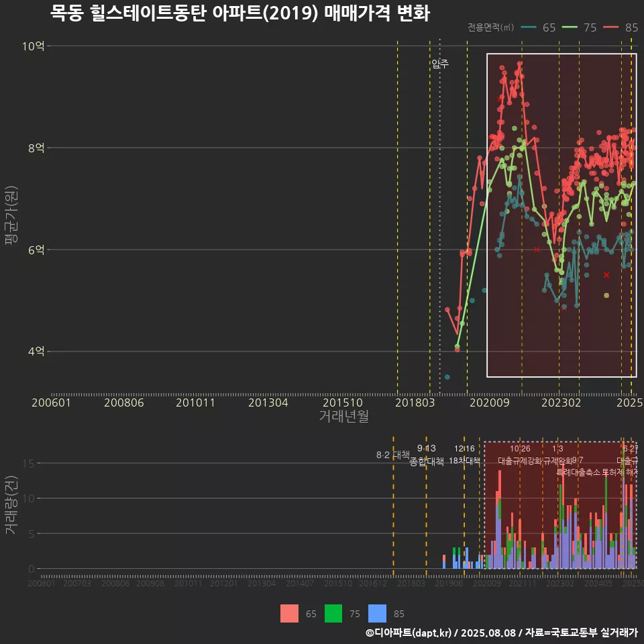
Task: Click the 4억 y-axis label
Action: tap(36, 351)
